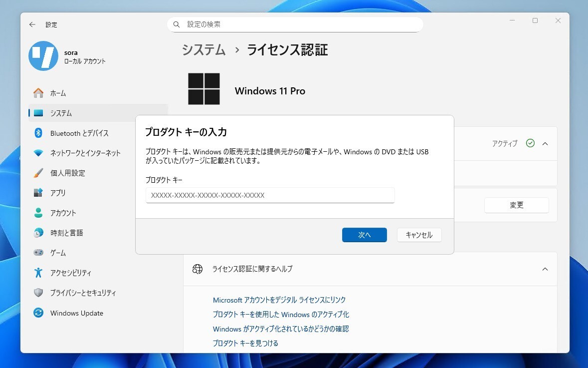Click the Windows logo next to Windows 11 Pro
This screenshot has width=588, height=368.
[203, 88]
